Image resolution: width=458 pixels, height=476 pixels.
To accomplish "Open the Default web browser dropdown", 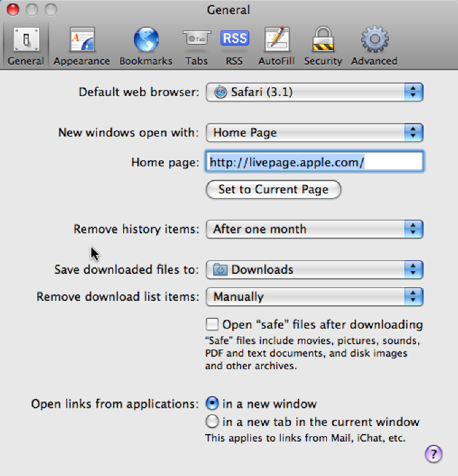I will 315,92.
